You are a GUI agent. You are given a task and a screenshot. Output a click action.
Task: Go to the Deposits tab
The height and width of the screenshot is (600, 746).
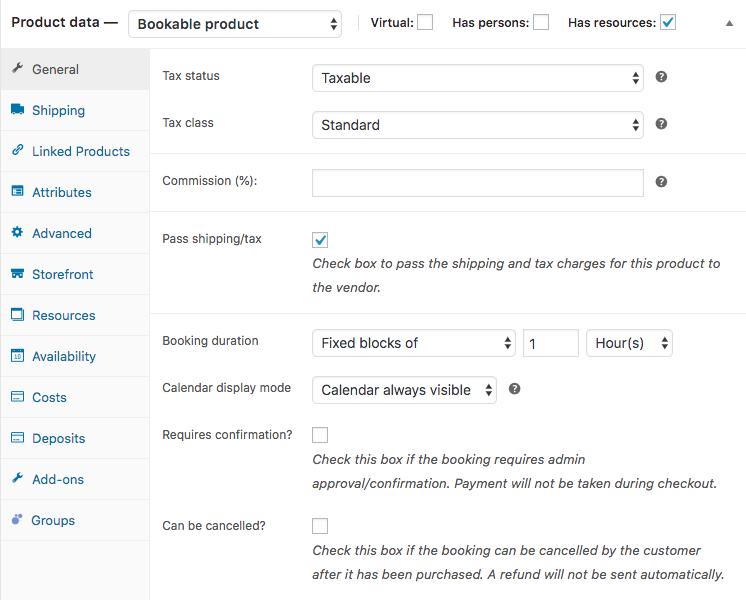tap(58, 438)
